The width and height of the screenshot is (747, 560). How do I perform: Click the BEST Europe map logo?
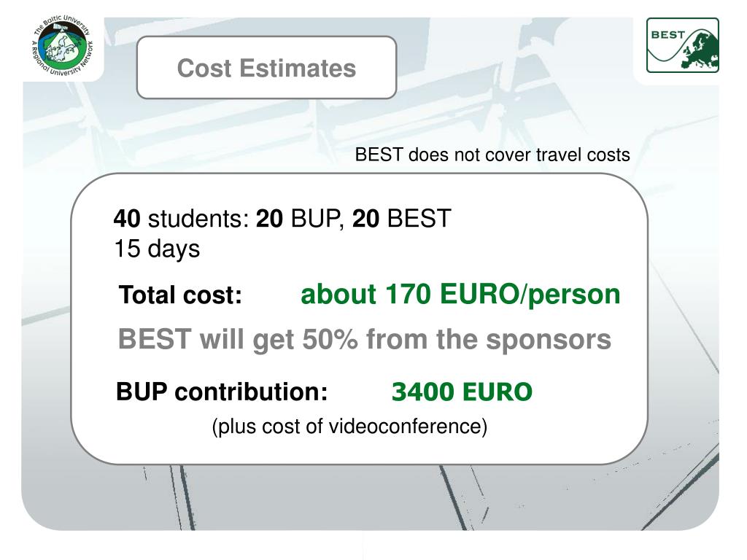682,45
